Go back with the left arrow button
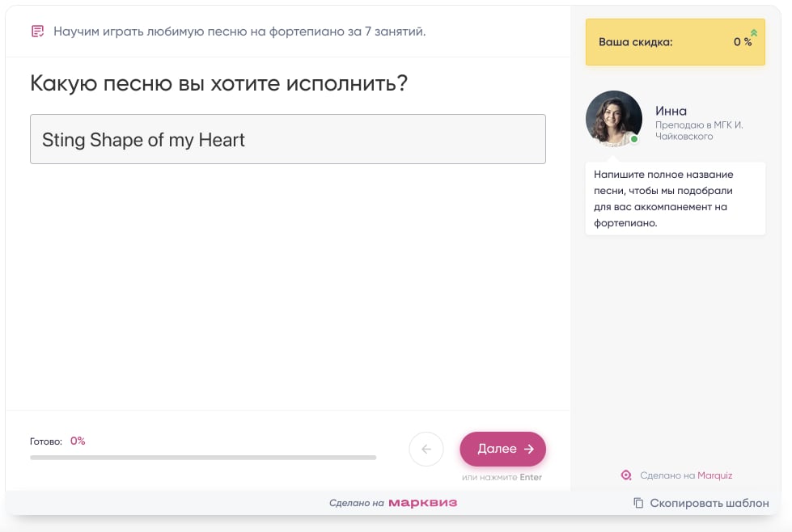The image size is (792, 532). click(x=426, y=450)
